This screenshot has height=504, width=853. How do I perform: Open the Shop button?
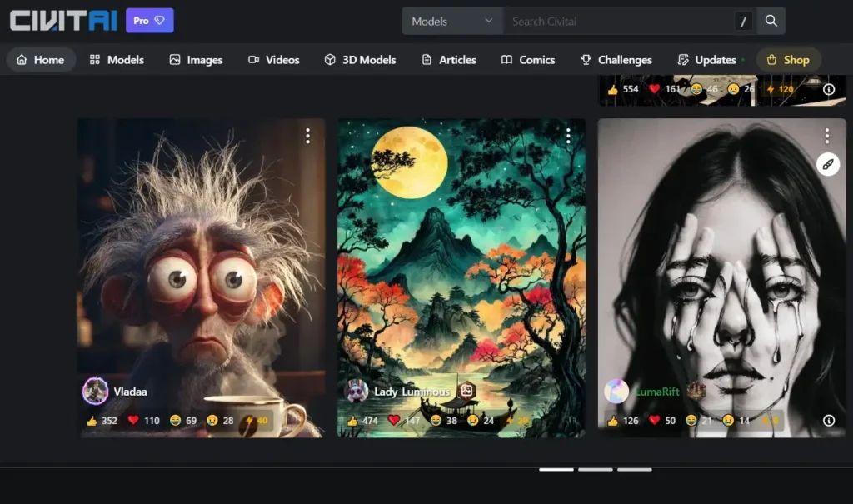788,60
